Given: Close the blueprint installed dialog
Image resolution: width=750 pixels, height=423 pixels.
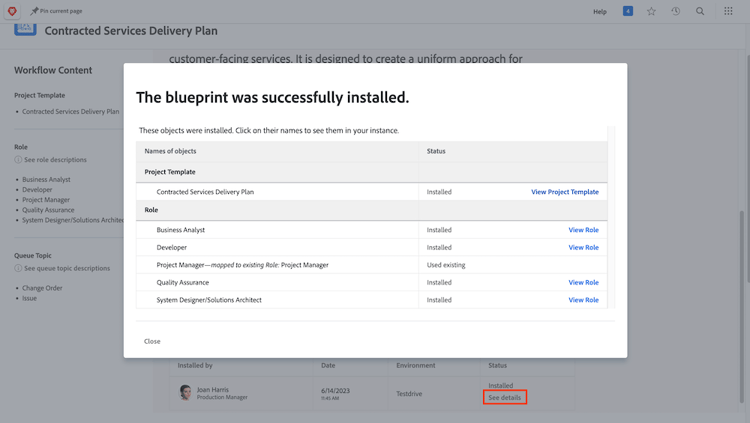Looking at the screenshot, I should [x=152, y=341].
